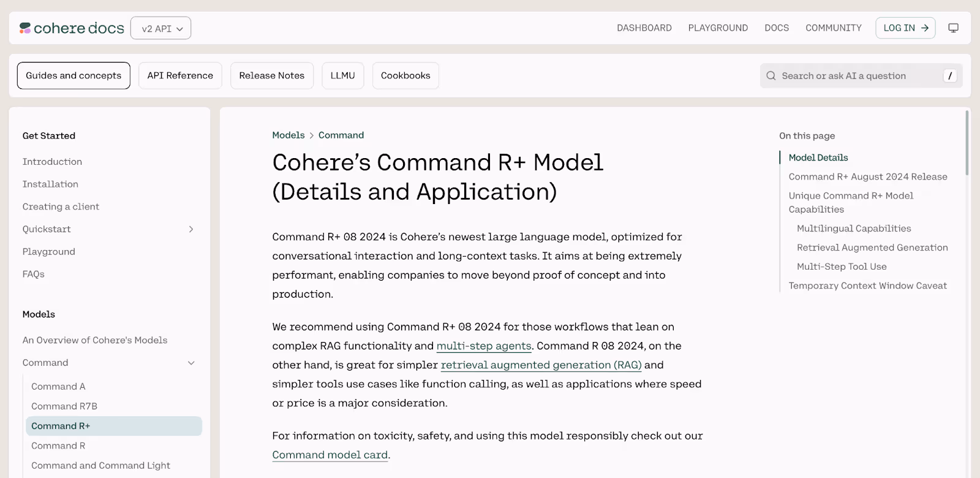This screenshot has width=980, height=478.
Task: Open the Docs header link
Action: [x=777, y=28]
